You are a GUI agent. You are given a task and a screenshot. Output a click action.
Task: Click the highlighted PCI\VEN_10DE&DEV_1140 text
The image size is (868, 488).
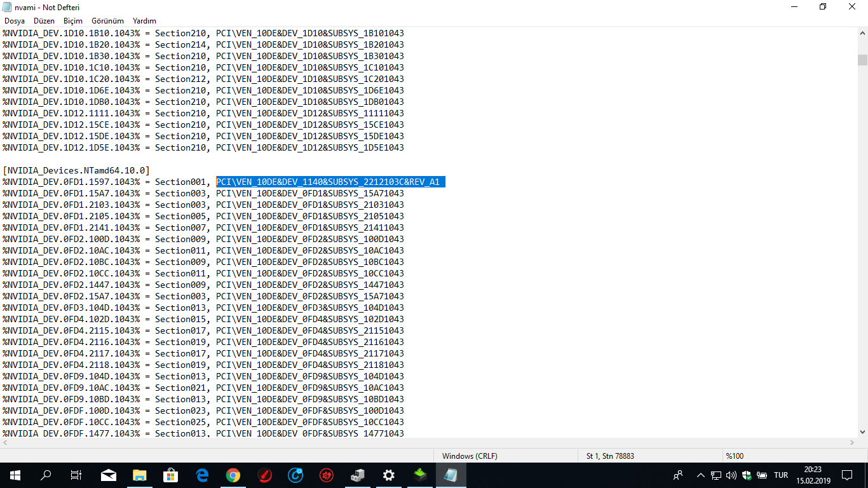330,182
